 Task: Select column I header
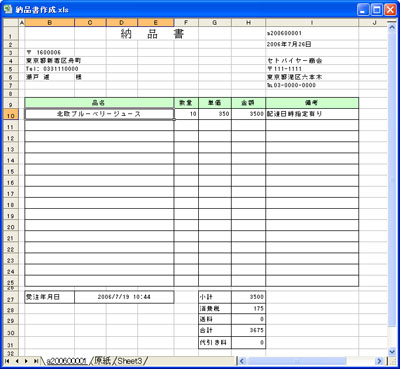coord(312,22)
